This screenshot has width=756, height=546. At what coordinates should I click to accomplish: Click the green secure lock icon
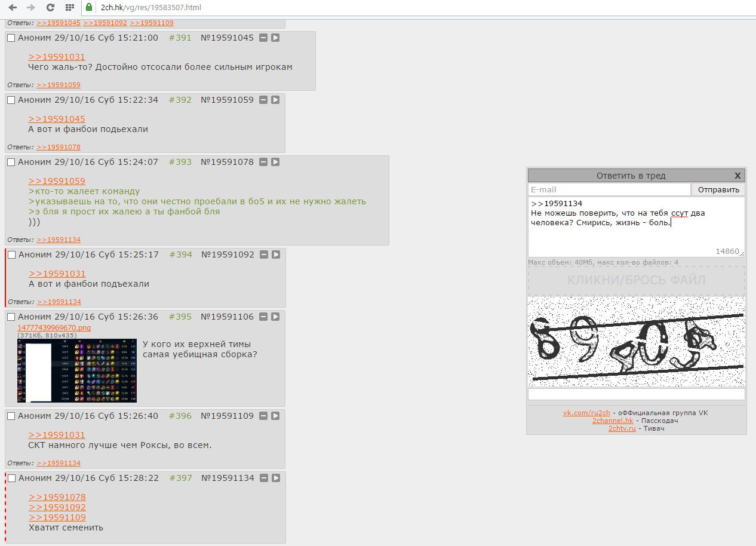(89, 7)
